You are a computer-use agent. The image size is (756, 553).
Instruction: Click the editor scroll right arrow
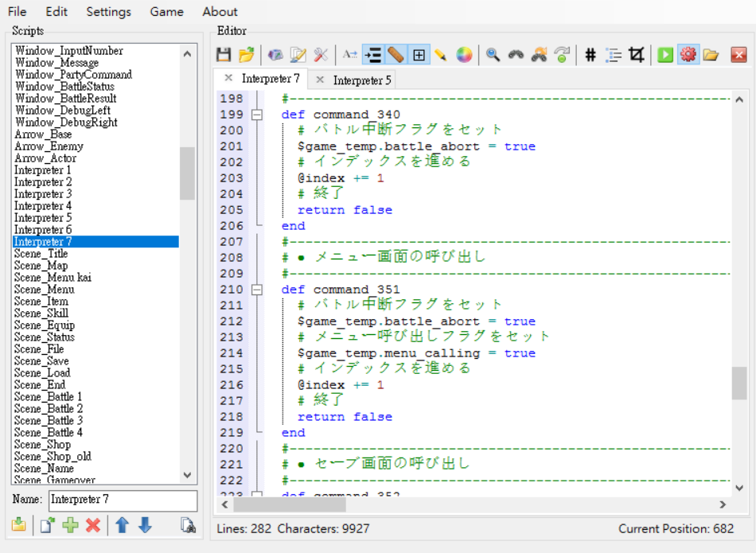(x=723, y=504)
